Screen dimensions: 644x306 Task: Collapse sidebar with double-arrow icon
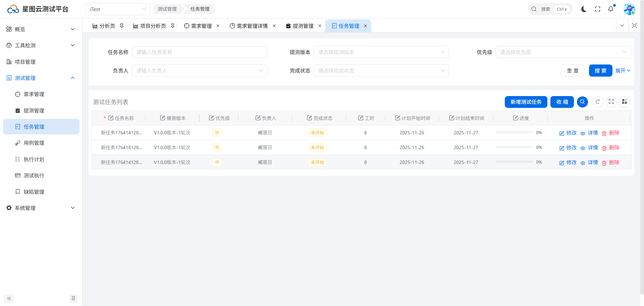click(9, 298)
